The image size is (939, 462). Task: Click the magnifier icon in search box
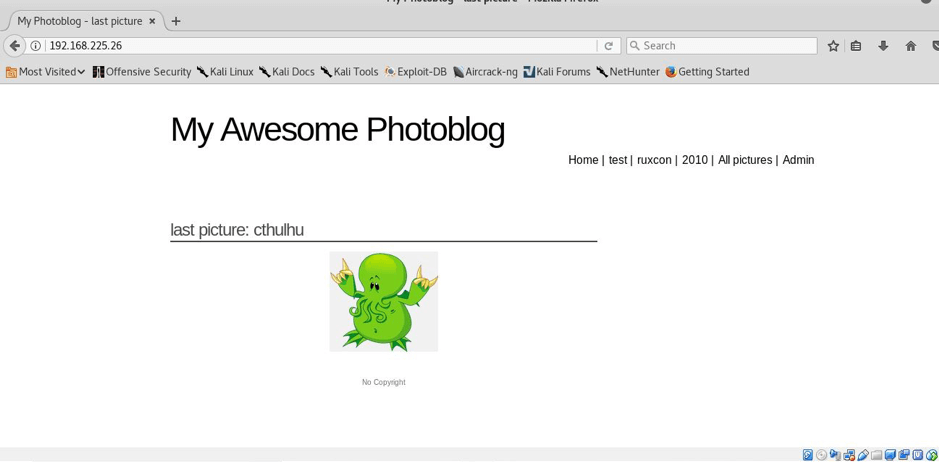pyautogui.click(x=635, y=46)
